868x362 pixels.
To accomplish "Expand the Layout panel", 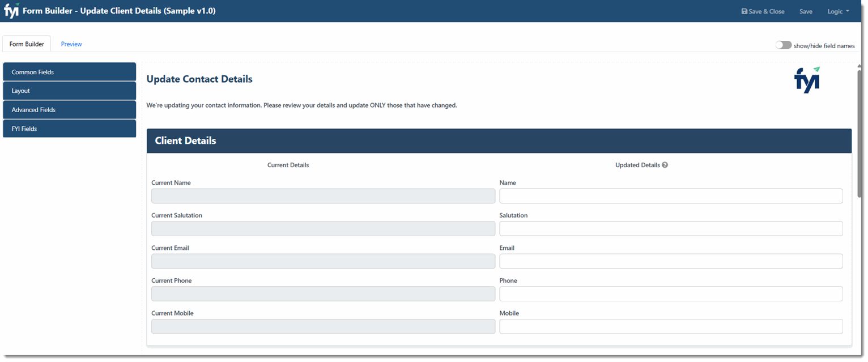I will click(x=70, y=91).
